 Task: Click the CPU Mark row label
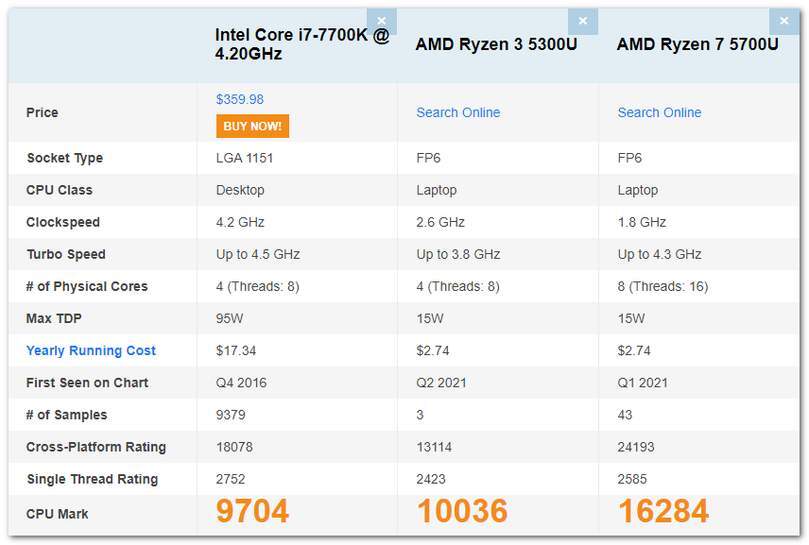57,514
